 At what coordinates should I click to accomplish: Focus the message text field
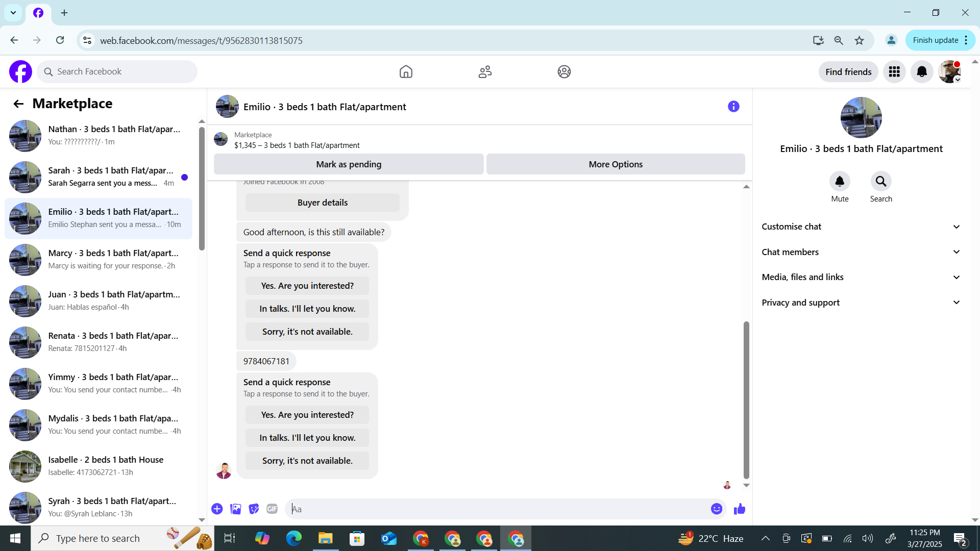[x=499, y=509]
